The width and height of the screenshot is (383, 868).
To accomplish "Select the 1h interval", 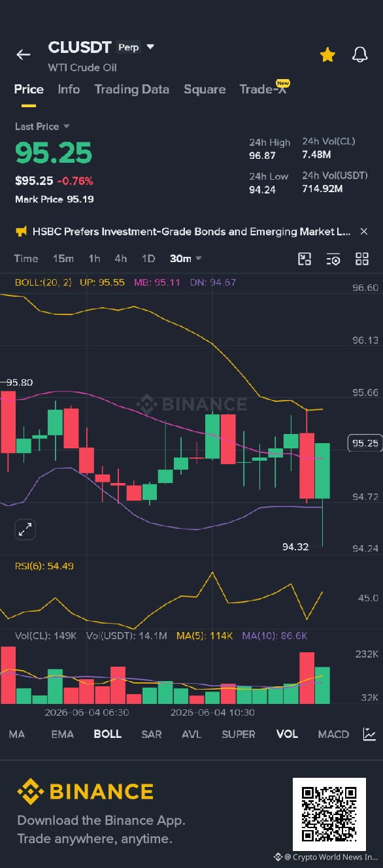I will [95, 259].
